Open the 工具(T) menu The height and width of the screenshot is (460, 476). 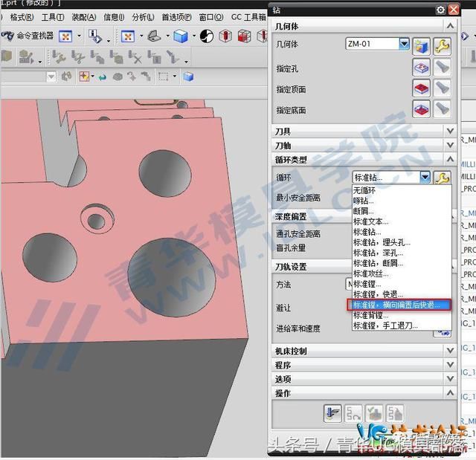click(53, 17)
